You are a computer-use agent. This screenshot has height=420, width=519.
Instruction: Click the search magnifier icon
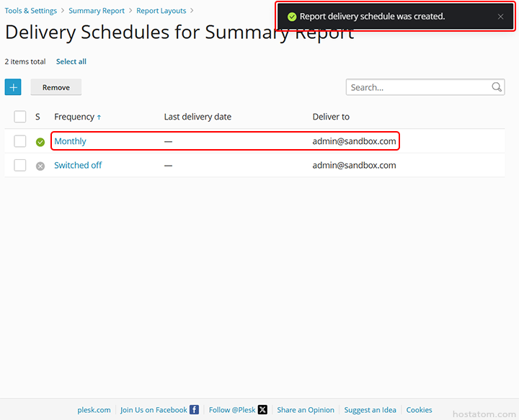tap(497, 87)
